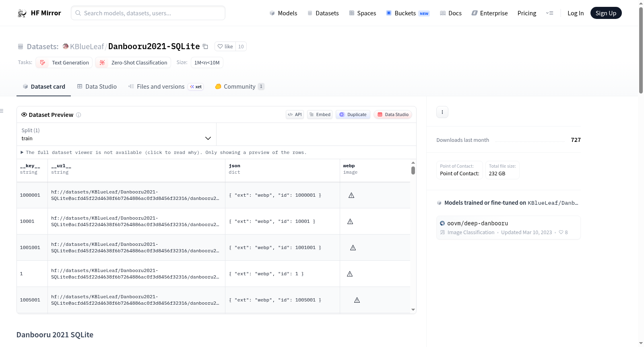Open the oovm/deep-danbooru model card
Image resolution: width=644 pixels, height=347 pixels.
[x=508, y=228]
